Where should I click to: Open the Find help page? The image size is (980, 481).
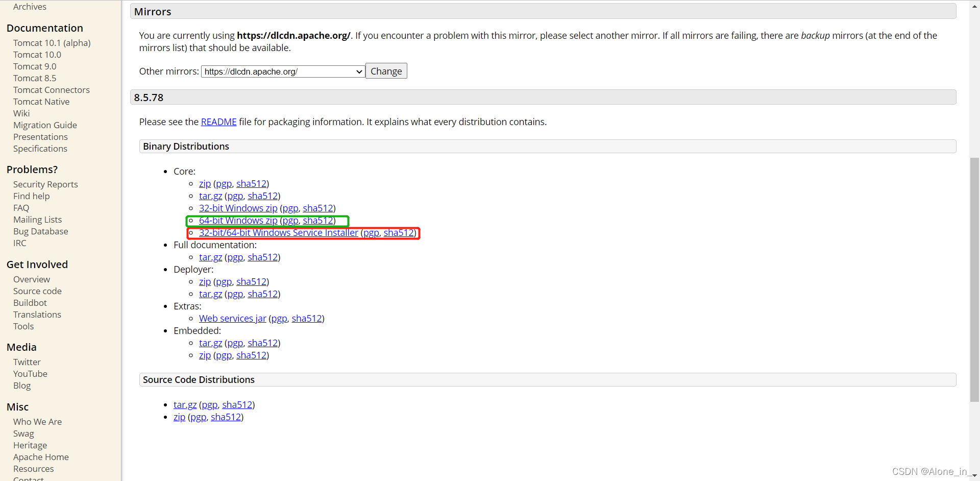pos(32,196)
